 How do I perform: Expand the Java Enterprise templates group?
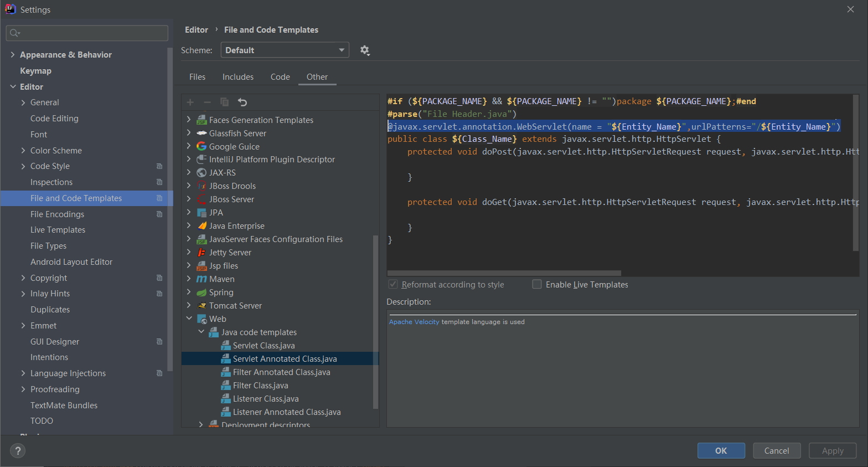pyautogui.click(x=189, y=225)
